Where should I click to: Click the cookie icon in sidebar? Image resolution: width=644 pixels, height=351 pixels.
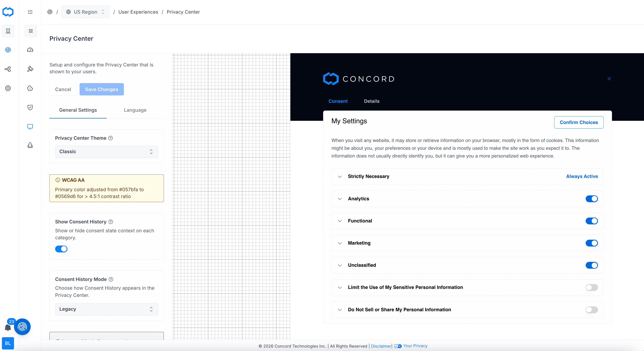tap(30, 88)
